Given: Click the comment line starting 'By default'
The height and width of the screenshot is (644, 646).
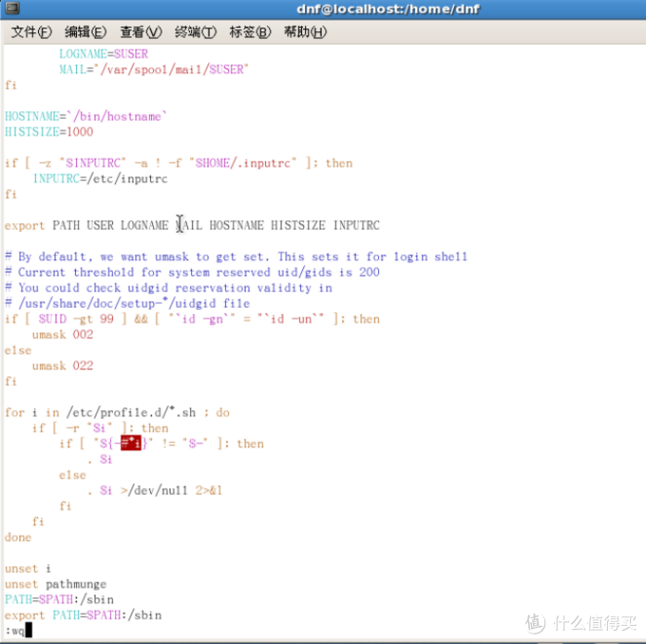Looking at the screenshot, I should (236, 256).
